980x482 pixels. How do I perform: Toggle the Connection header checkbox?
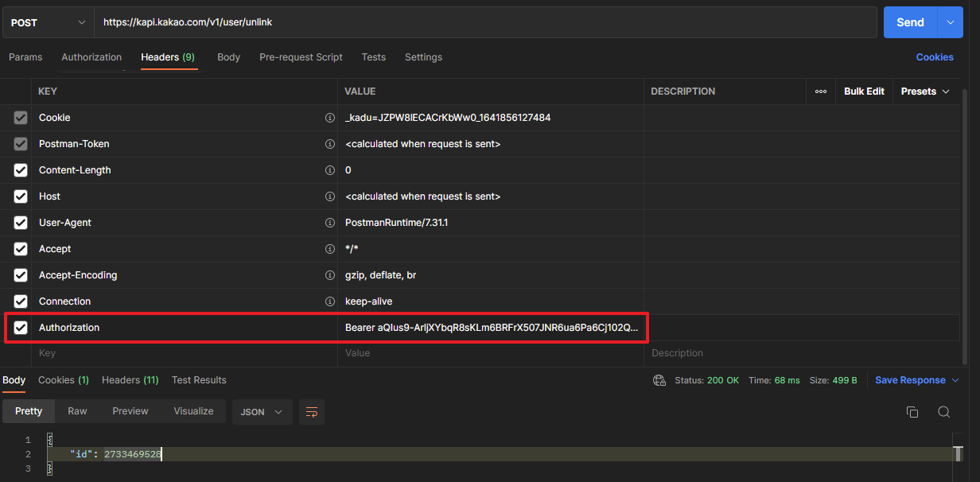pos(21,301)
